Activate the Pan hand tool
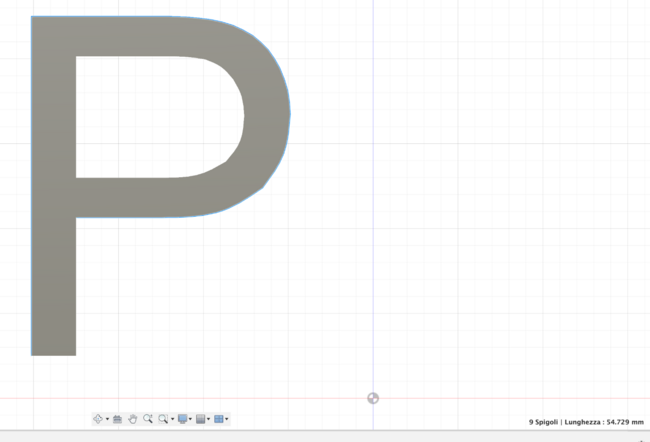650x442 pixels. click(x=133, y=419)
